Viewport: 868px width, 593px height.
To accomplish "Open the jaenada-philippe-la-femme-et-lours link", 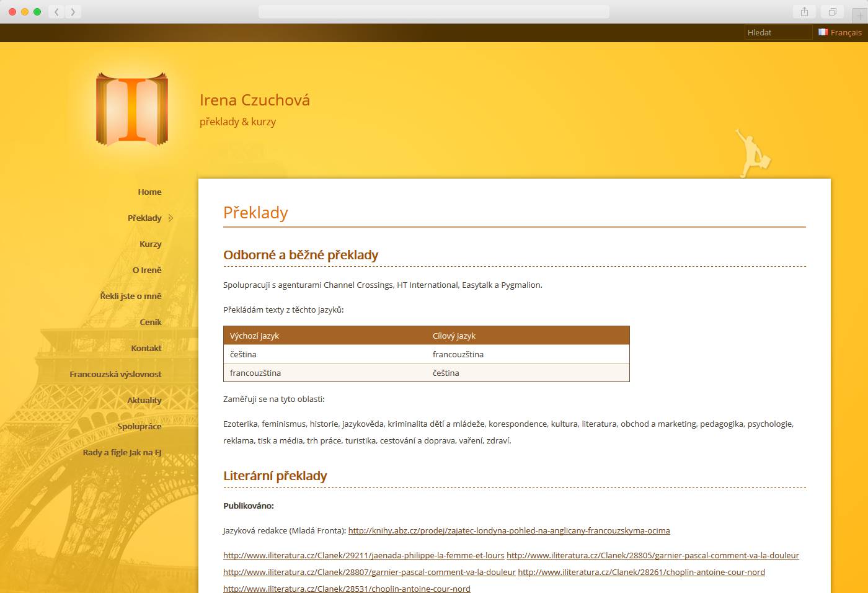I will (x=363, y=555).
